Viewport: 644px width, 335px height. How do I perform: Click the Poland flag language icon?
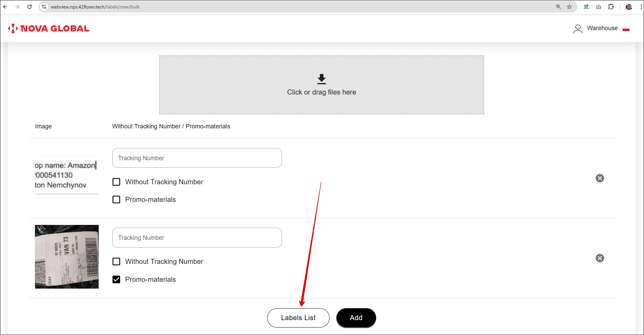(626, 28)
